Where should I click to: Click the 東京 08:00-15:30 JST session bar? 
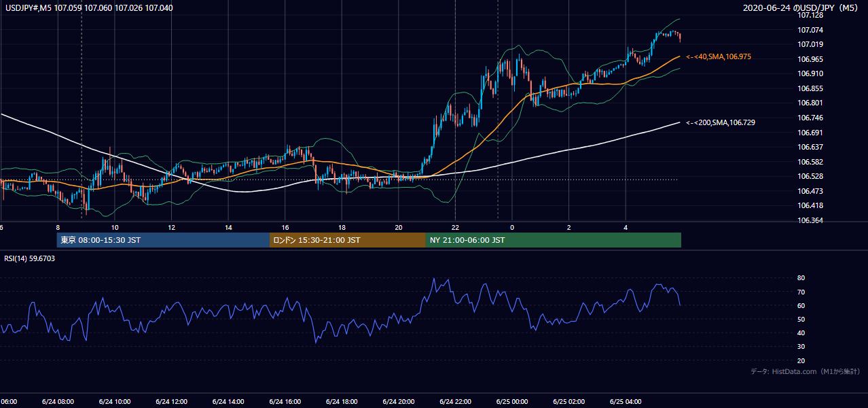[163, 240]
